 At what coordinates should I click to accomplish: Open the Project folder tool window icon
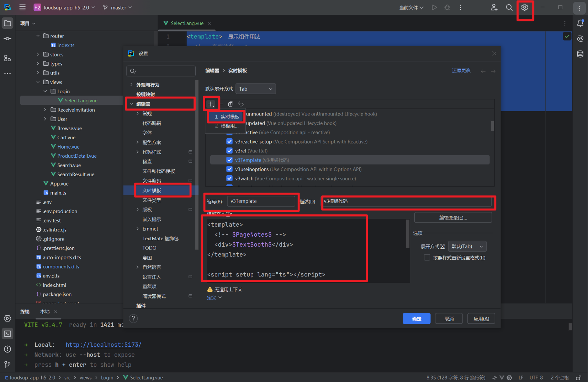point(7,23)
